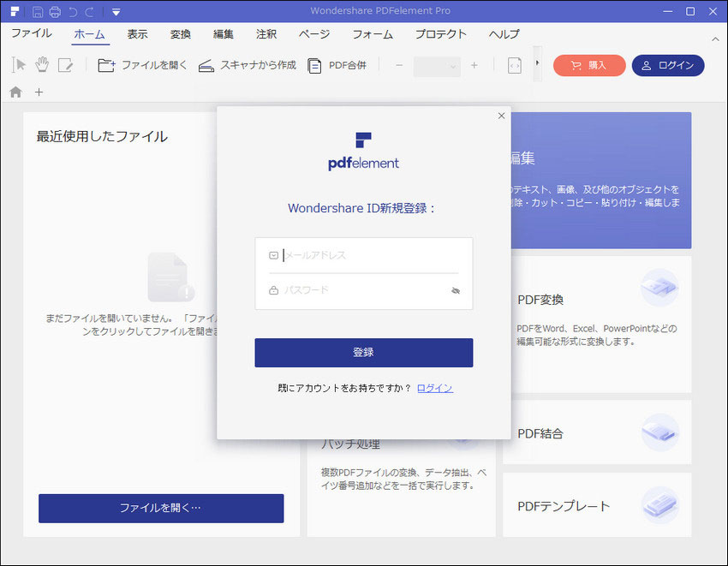The width and height of the screenshot is (728, 566).
Task: Click the undo arrow in the title bar
Action: coord(73,12)
